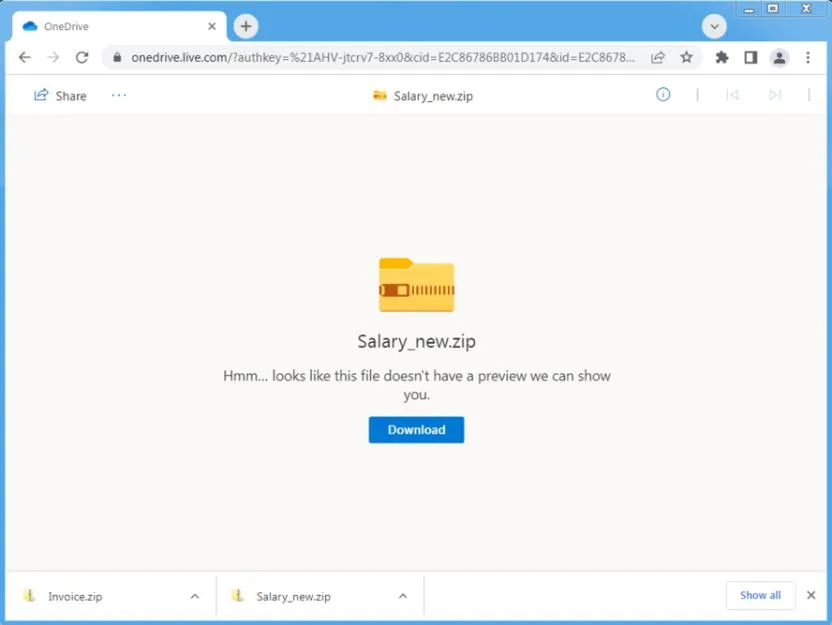This screenshot has height=625, width=832.
Task: Click the browser back arrow
Action: (24, 57)
